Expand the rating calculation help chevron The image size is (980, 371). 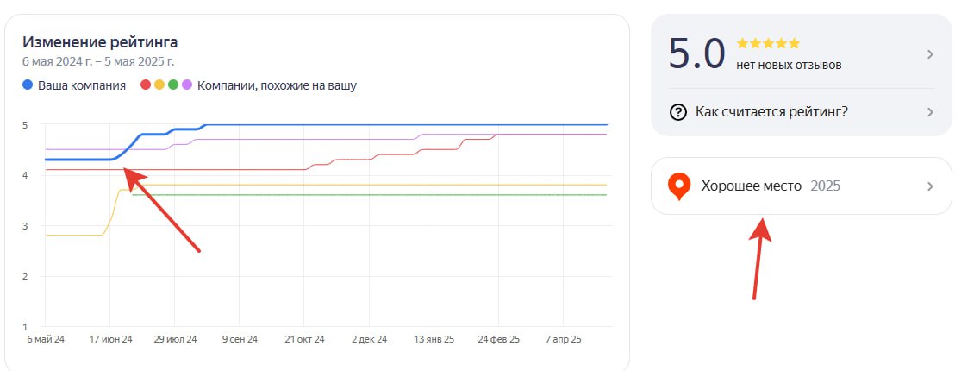click(x=930, y=112)
